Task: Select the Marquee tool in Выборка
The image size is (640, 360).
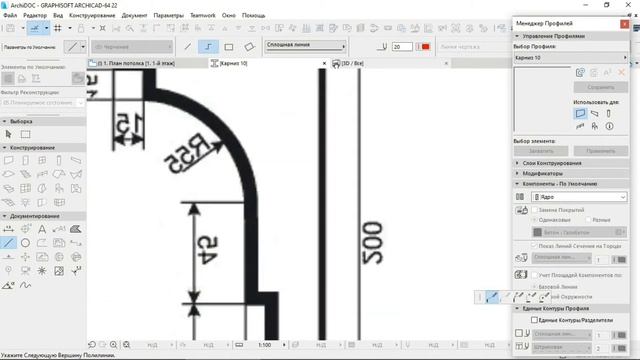Action: coord(25,134)
